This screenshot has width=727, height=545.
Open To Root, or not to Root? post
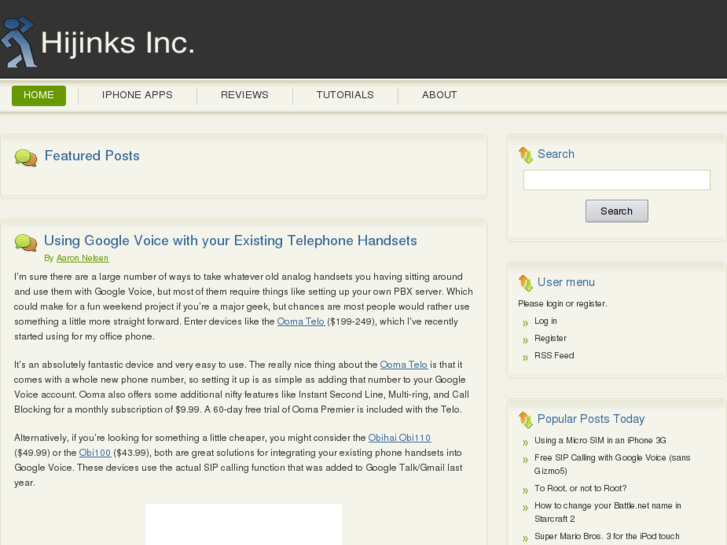point(580,488)
